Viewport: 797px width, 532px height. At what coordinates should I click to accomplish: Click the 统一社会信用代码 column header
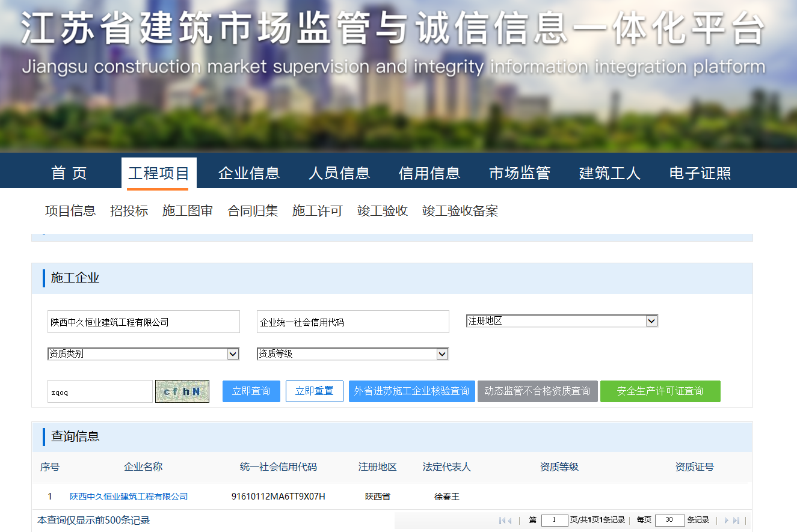click(x=278, y=467)
